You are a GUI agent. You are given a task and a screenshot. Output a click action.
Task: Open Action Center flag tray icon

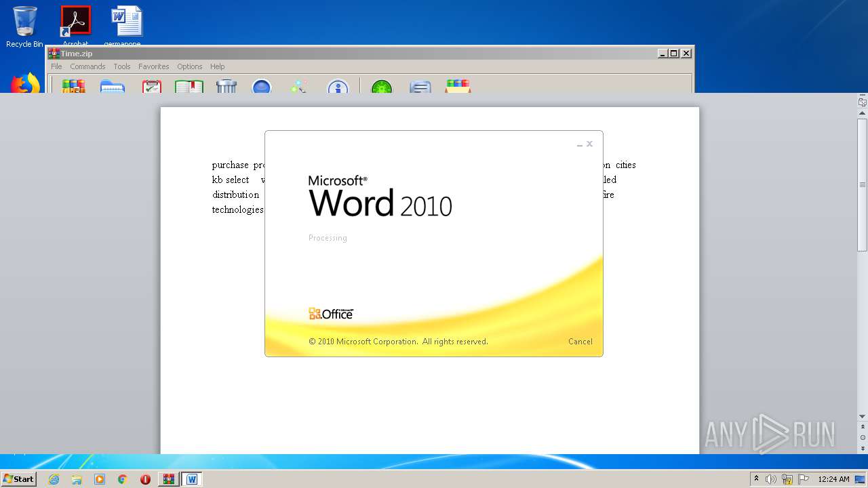(804, 479)
